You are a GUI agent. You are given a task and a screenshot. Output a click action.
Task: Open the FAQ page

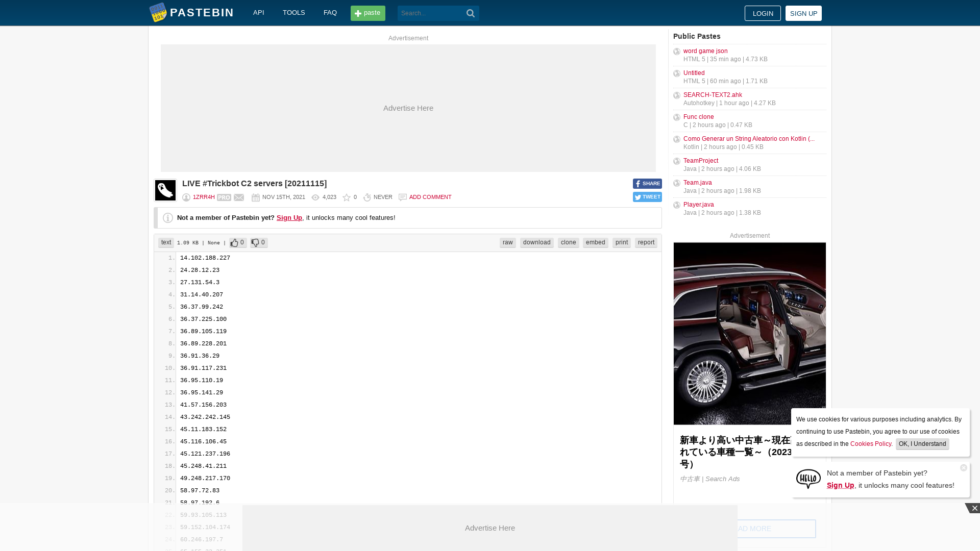coord(330,13)
